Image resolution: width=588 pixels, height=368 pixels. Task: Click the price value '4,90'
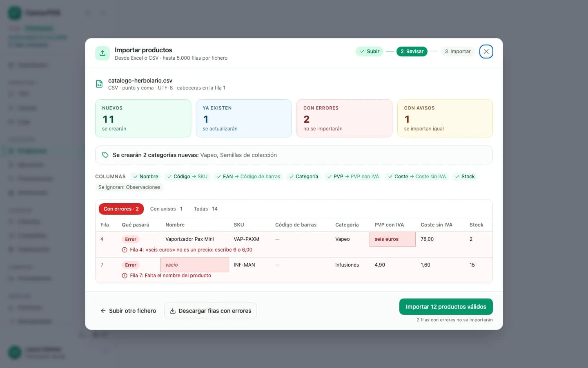coord(380,265)
